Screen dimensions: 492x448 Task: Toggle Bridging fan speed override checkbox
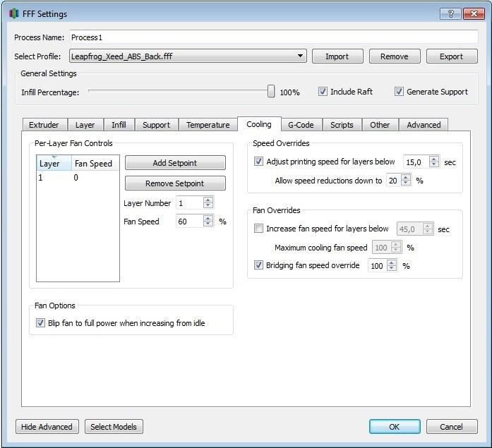(x=258, y=265)
